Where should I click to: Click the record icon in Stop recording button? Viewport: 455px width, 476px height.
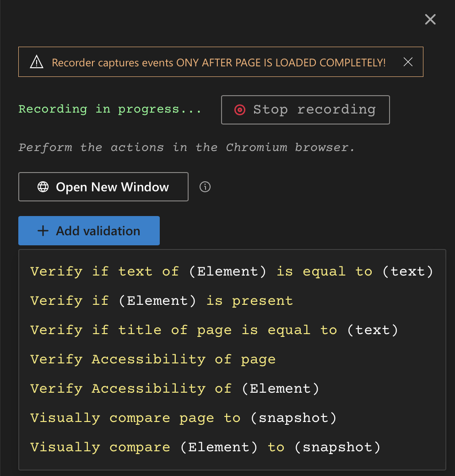[239, 109]
